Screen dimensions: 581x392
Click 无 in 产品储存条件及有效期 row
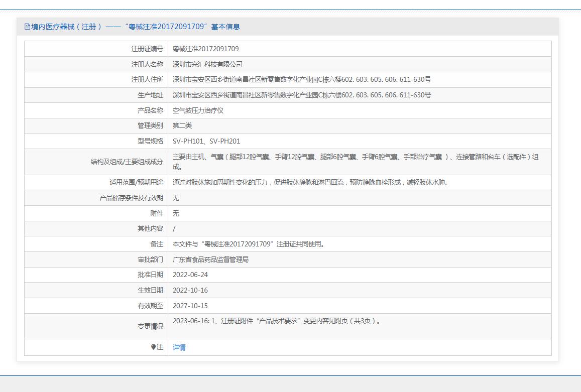tap(176, 198)
